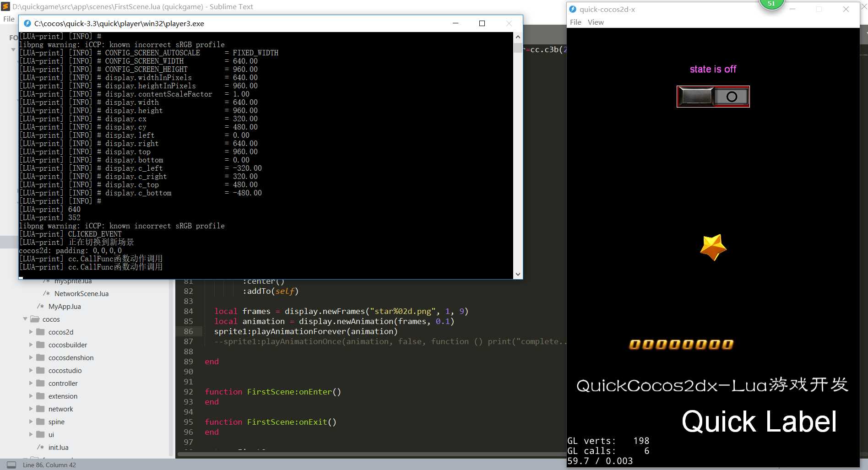The width and height of the screenshot is (868, 470).
Task: Click the cocos2d folder icon
Action: (41, 332)
